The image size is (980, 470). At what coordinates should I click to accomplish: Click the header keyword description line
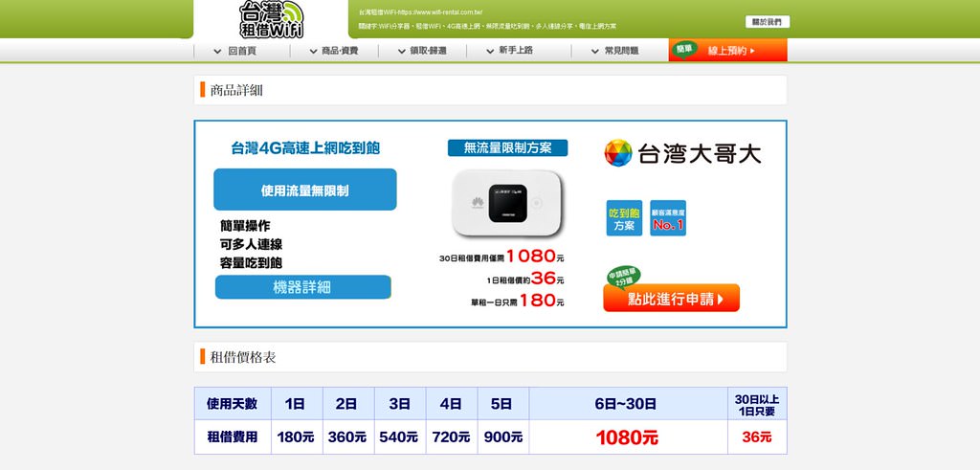tap(487, 26)
